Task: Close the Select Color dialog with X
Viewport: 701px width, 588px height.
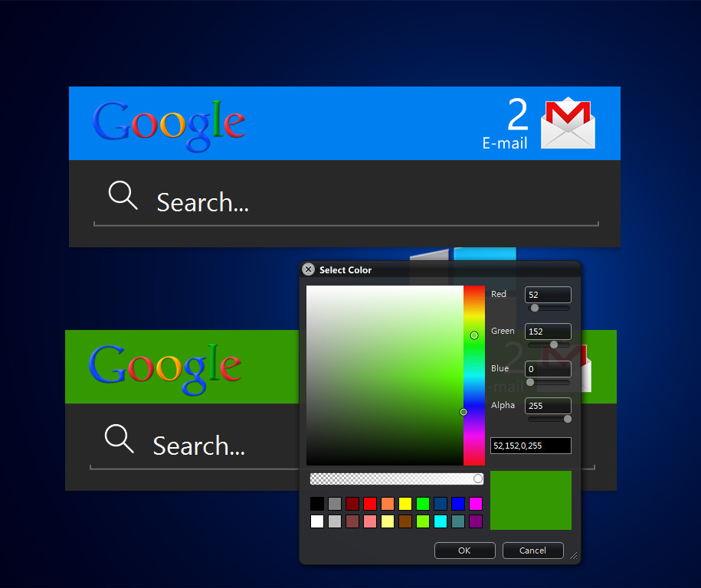Action: coord(308,269)
